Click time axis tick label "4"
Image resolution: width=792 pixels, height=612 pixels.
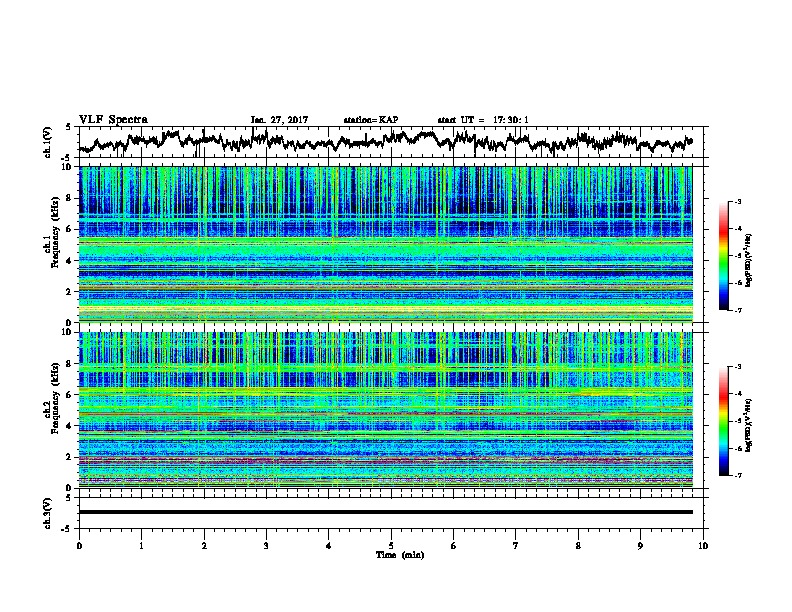[x=329, y=546]
